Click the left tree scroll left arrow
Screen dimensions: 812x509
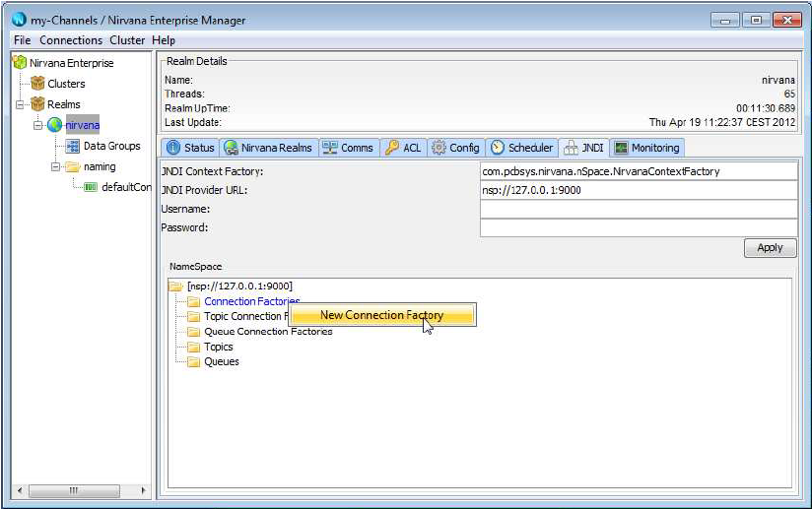tap(20, 490)
